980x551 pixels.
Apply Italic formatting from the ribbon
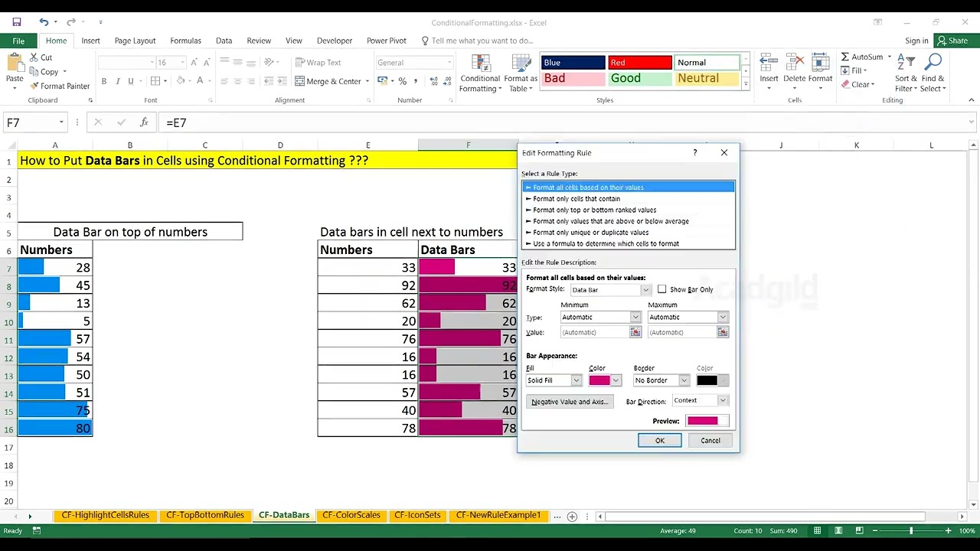click(117, 81)
